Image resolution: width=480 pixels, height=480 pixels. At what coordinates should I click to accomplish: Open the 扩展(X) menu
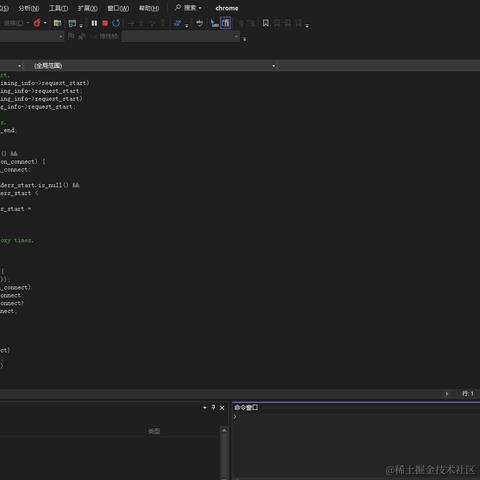[88, 8]
